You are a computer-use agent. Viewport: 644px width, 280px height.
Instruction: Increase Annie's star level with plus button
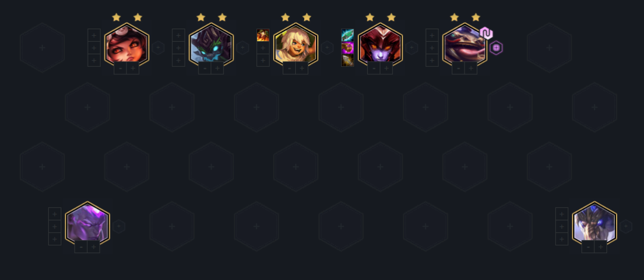point(133,68)
